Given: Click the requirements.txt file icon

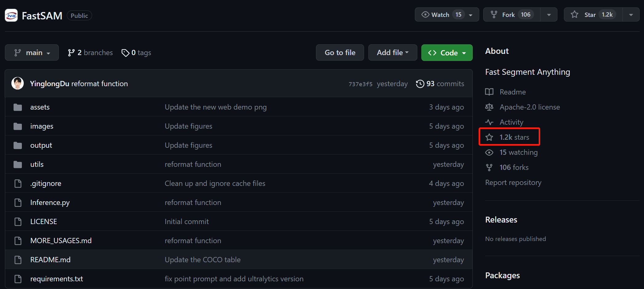Looking at the screenshot, I should [x=18, y=279].
